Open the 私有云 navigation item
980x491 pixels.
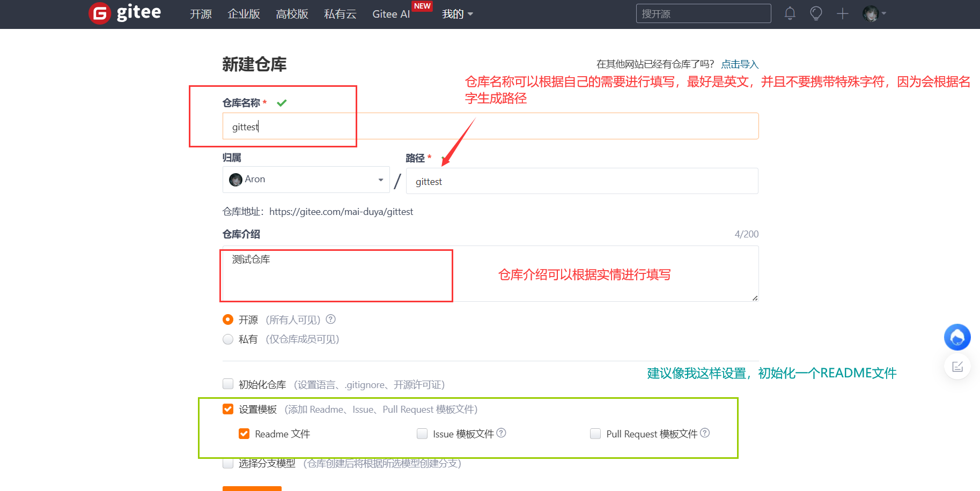click(340, 14)
